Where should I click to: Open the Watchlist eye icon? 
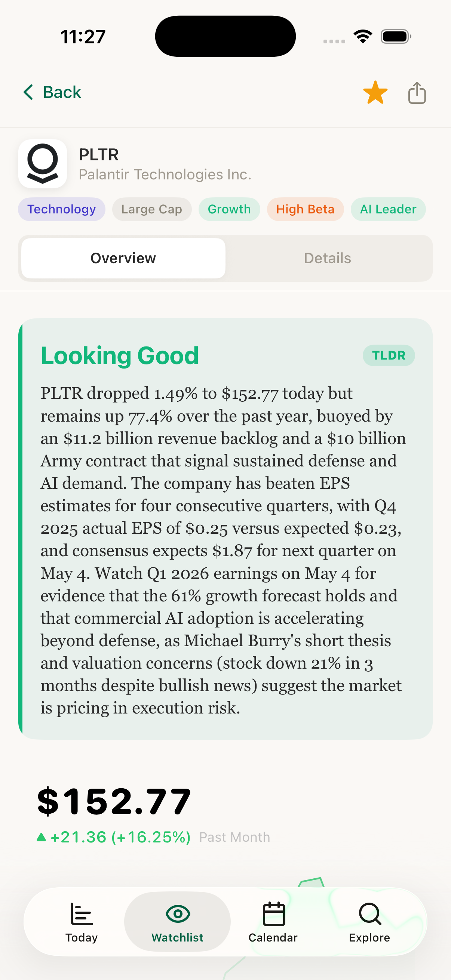pyautogui.click(x=177, y=913)
